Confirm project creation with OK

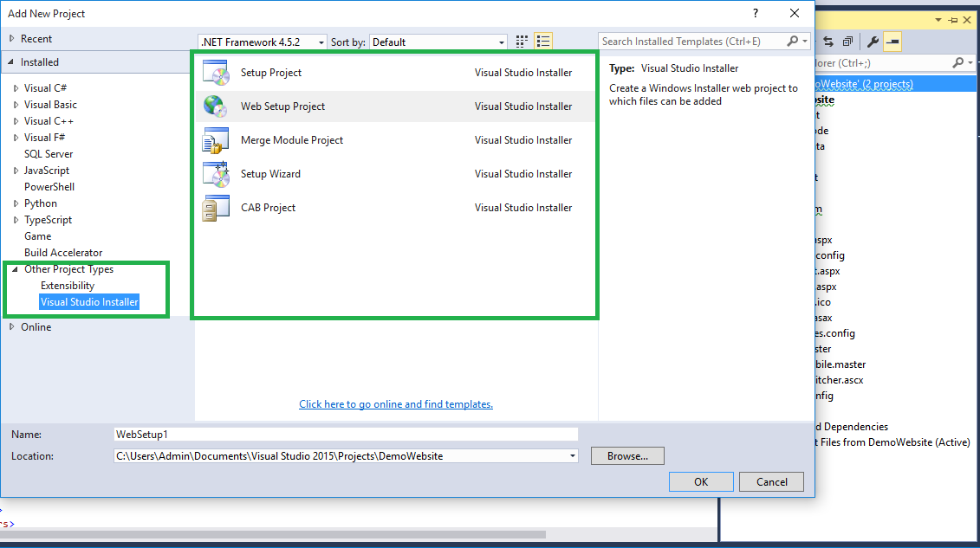[x=700, y=482]
